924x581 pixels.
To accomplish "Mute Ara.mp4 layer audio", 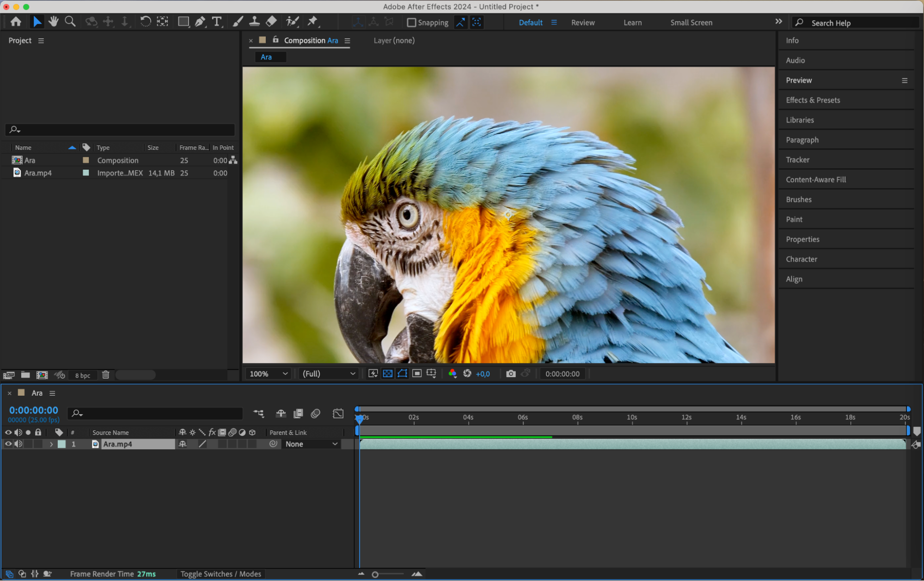I will 18,444.
